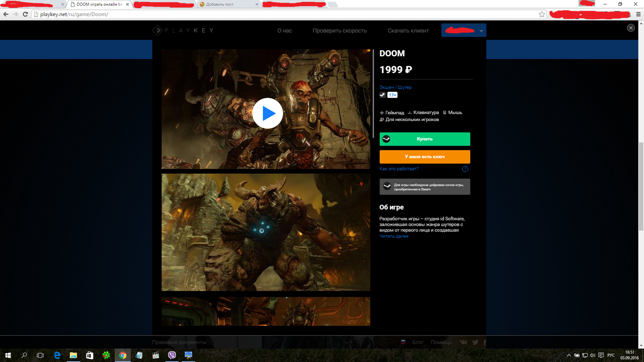Image resolution: width=644 pixels, height=362 pixels.
Task: Open File Explorer from the taskbar
Action: 73,355
